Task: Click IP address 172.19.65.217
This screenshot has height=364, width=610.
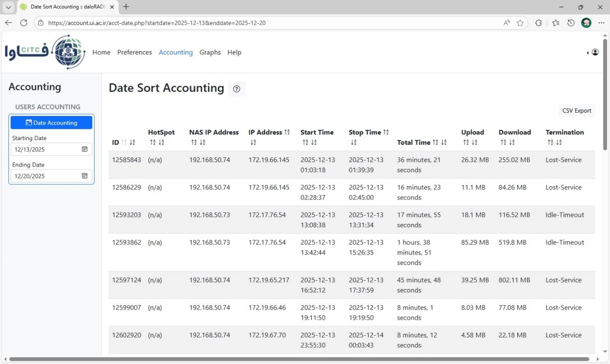Action: [269, 280]
